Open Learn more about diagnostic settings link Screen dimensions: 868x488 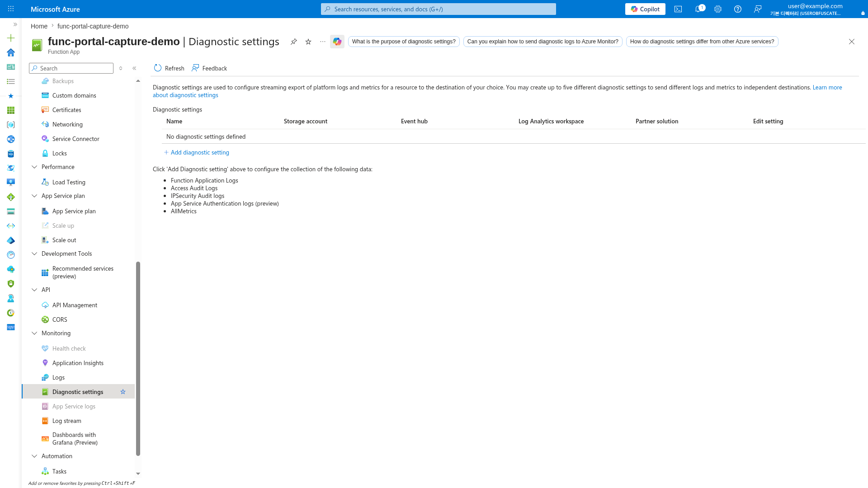point(497,91)
